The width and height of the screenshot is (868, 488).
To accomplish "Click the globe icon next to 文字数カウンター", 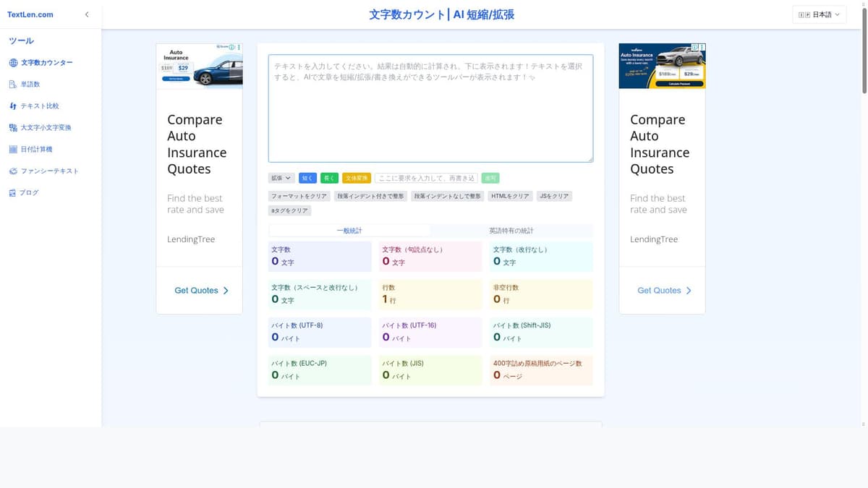I will [x=13, y=63].
